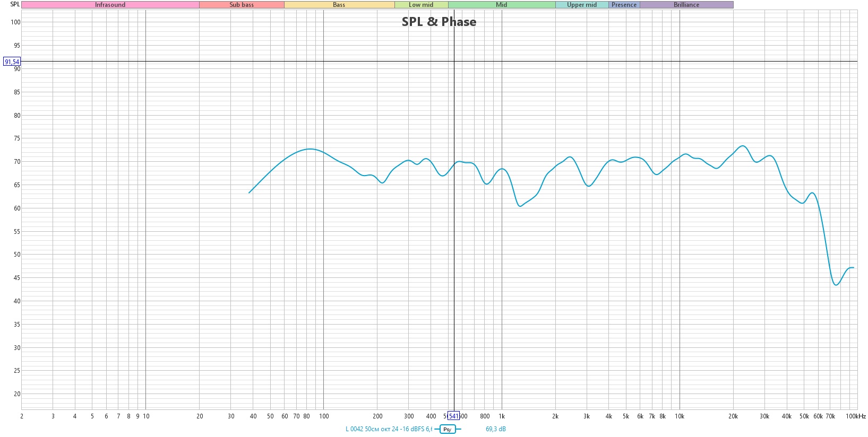The width and height of the screenshot is (868, 437).
Task: Select the 'L 0042 50см окт 24 -16 dBFS' legend entry
Action: [389, 429]
